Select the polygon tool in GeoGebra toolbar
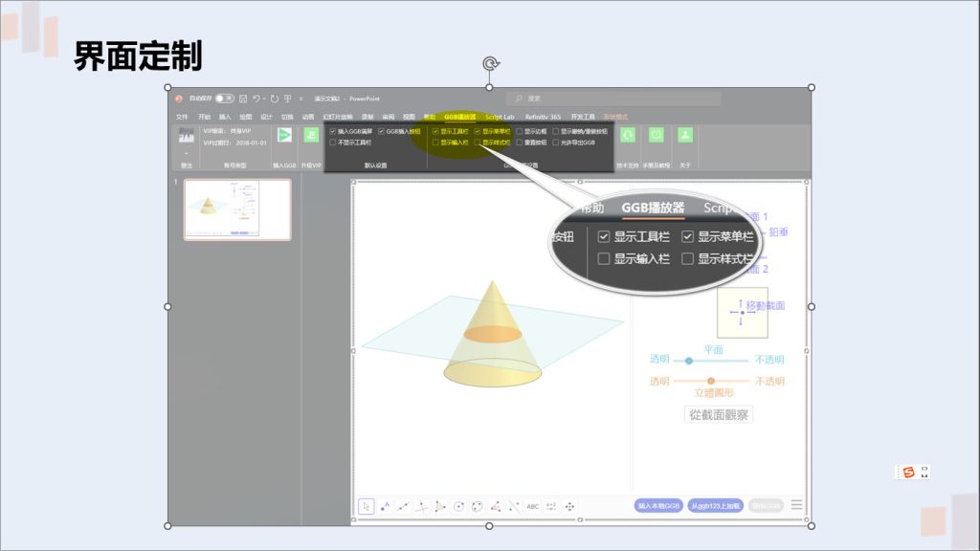This screenshot has width=980, height=551. [x=440, y=505]
